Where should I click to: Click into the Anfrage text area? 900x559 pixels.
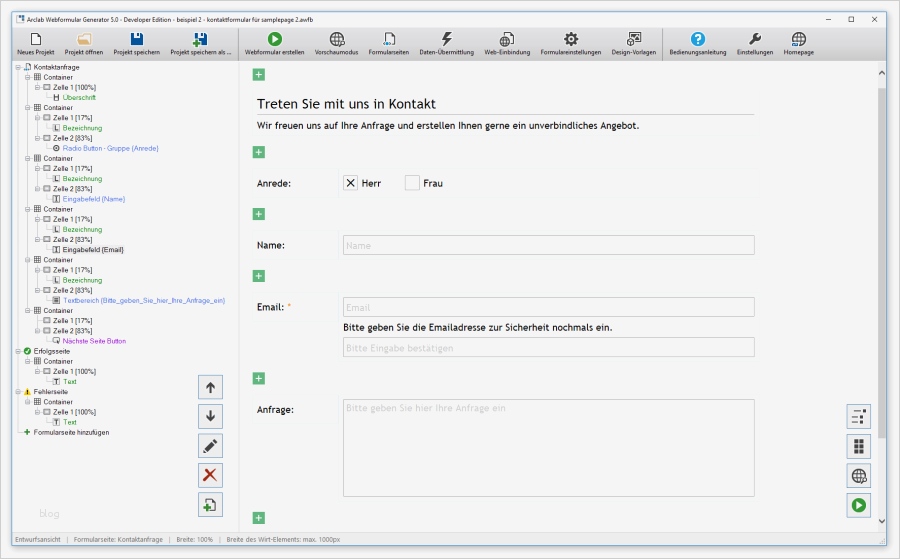(548, 448)
